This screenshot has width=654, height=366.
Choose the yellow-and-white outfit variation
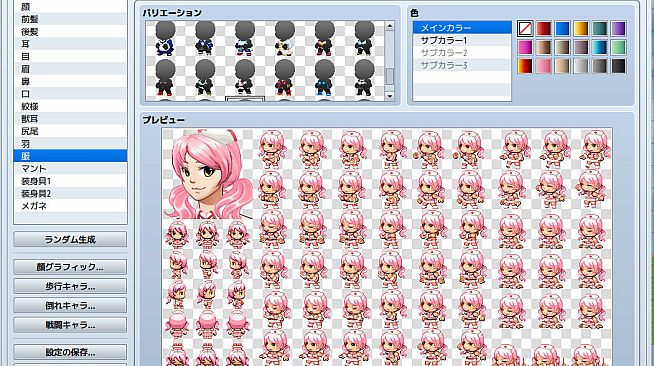pos(284,39)
